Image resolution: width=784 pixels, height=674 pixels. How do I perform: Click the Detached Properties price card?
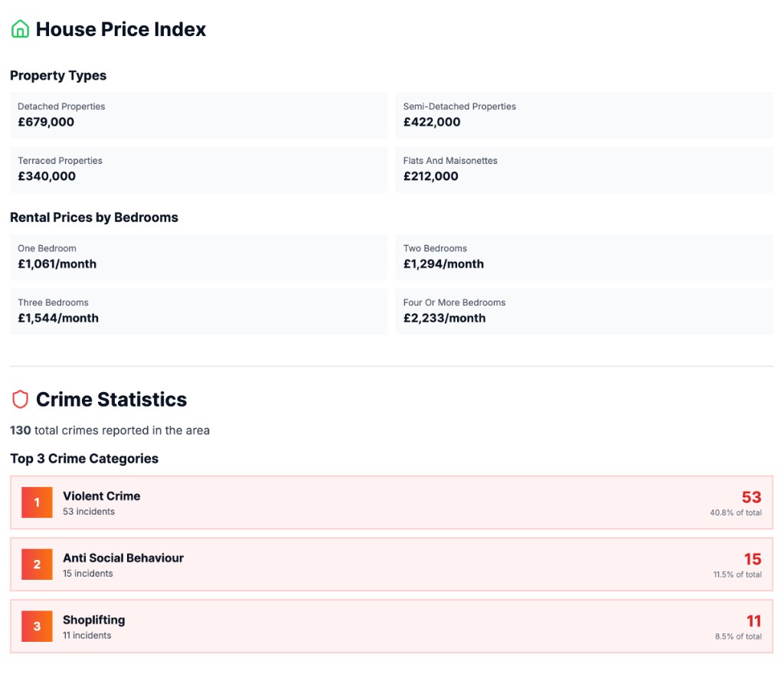click(198, 115)
